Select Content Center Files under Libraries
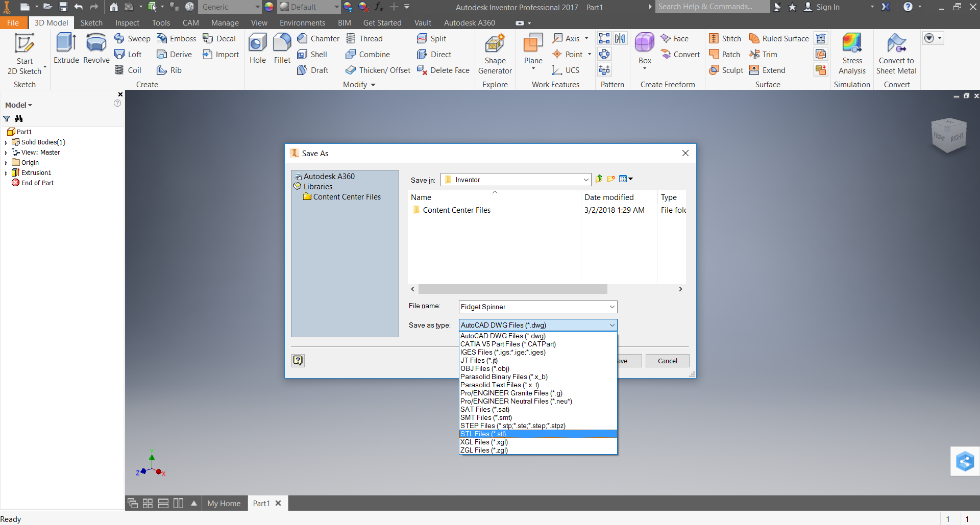The image size is (980, 525). point(342,197)
